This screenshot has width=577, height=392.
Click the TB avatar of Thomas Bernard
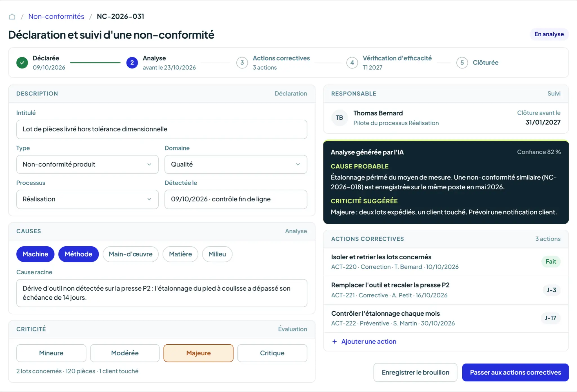pos(339,118)
